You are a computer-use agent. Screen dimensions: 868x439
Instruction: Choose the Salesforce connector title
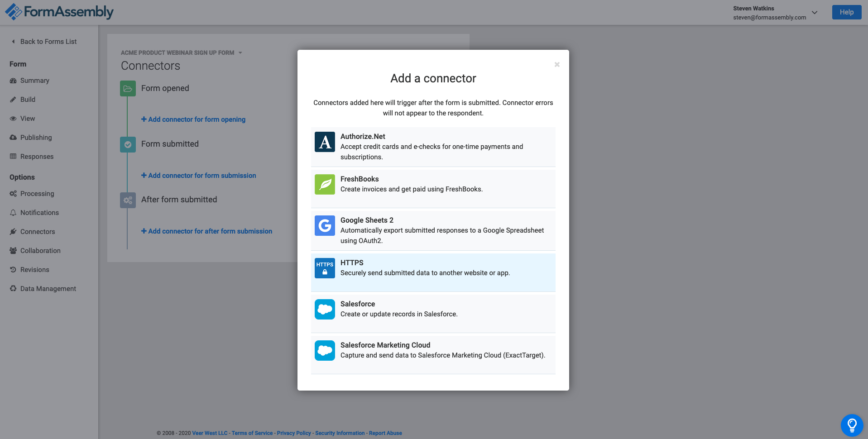tap(358, 304)
